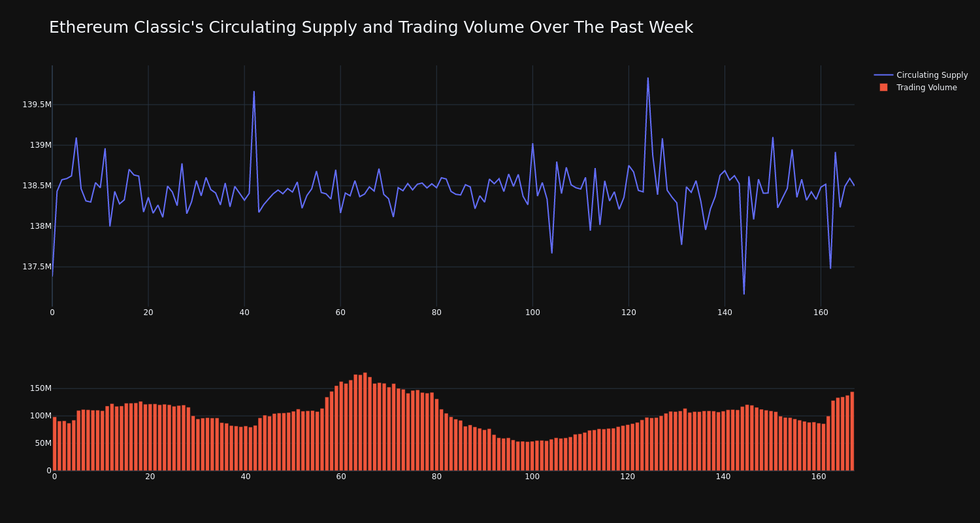Click x-axis tick 40 on supply chart
980x523 pixels.
(x=244, y=312)
